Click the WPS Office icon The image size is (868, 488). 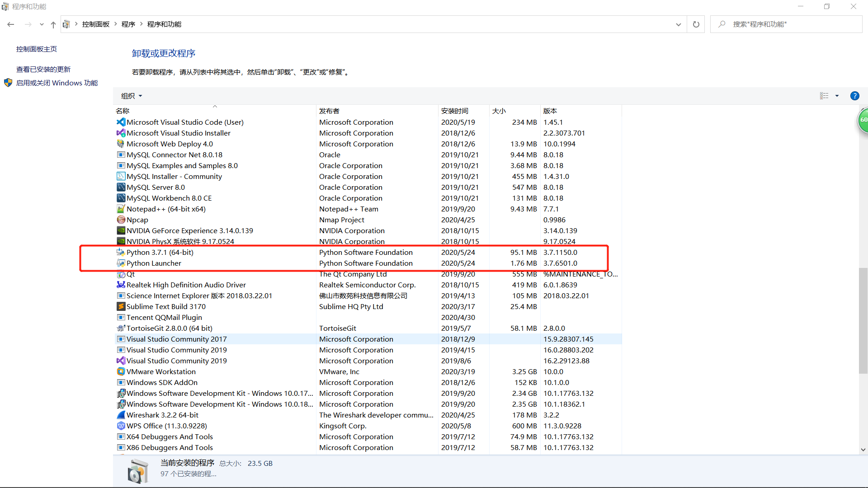click(121, 426)
